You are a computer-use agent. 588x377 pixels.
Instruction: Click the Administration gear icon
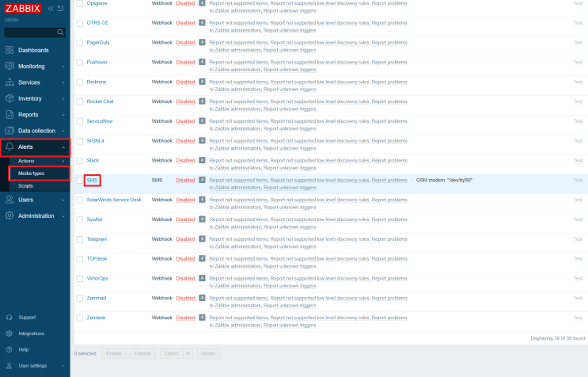click(9, 215)
